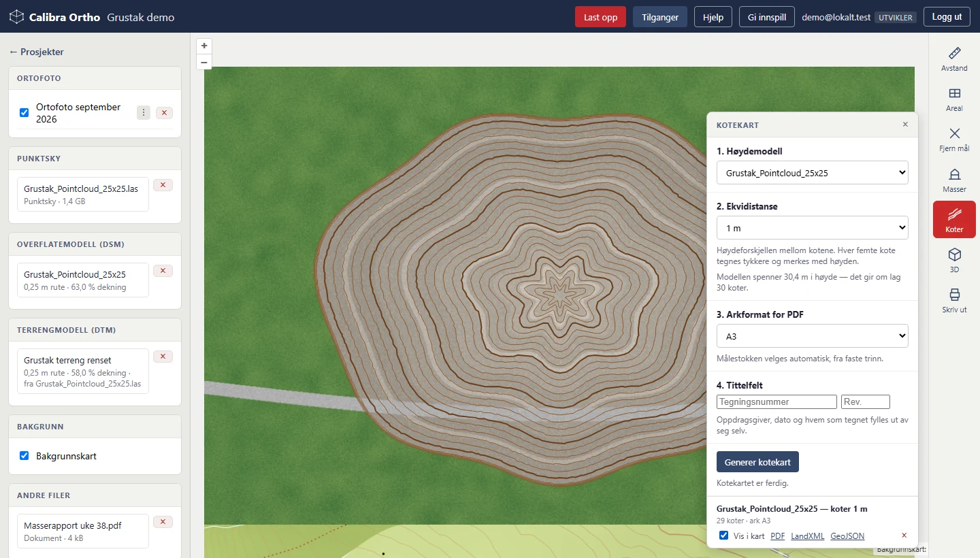Image resolution: width=980 pixels, height=558 pixels.
Task: Click the Generer kotekart button
Action: [757, 462]
